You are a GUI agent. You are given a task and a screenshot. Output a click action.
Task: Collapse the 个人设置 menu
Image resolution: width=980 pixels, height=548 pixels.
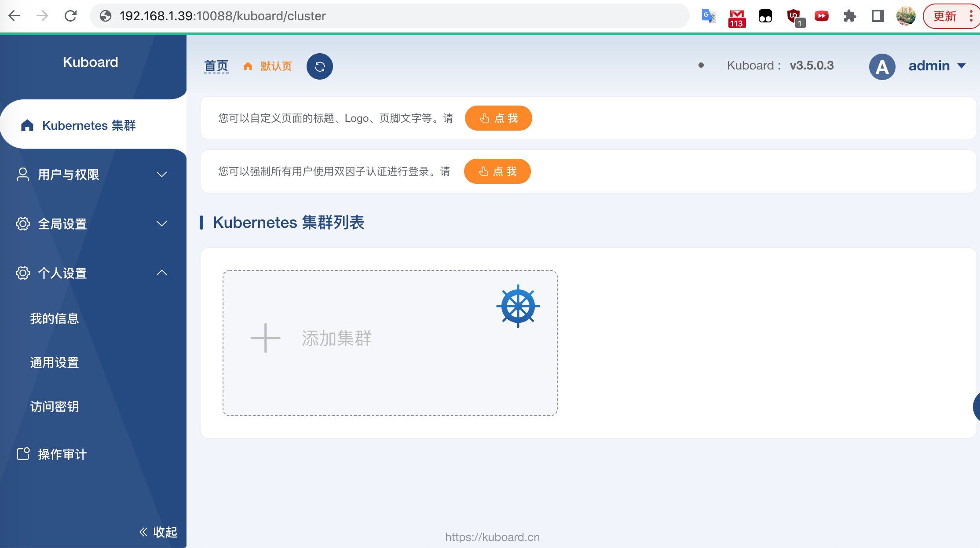click(x=162, y=273)
